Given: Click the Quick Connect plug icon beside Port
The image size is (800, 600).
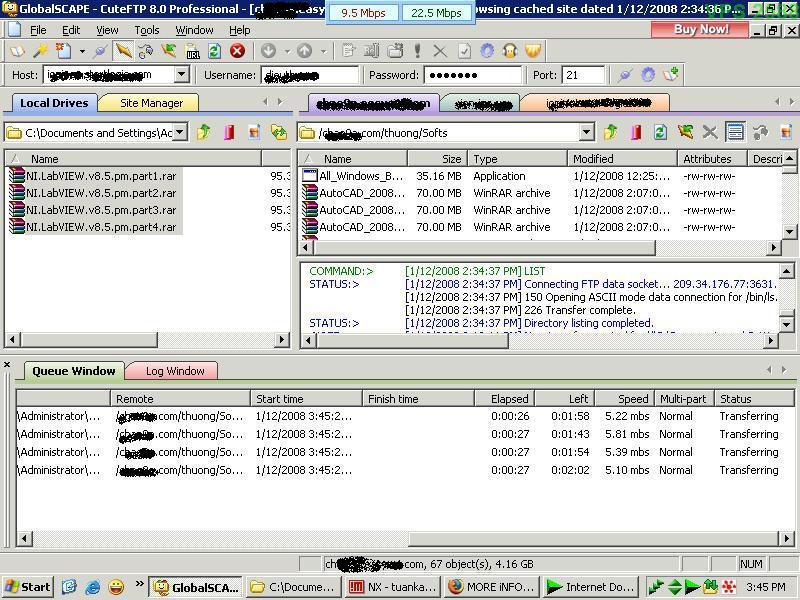Looking at the screenshot, I should 624,76.
